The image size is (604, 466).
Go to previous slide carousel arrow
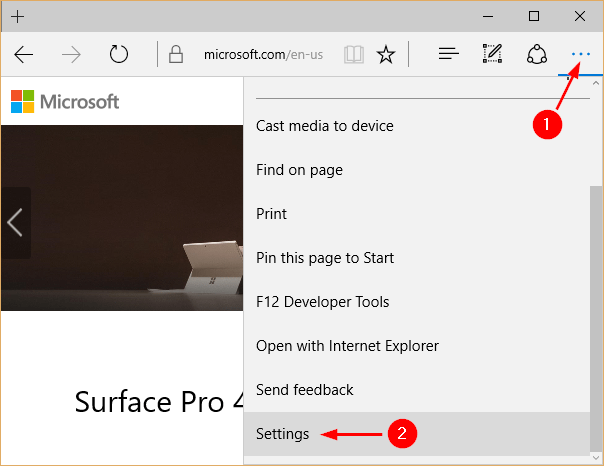tap(15, 222)
